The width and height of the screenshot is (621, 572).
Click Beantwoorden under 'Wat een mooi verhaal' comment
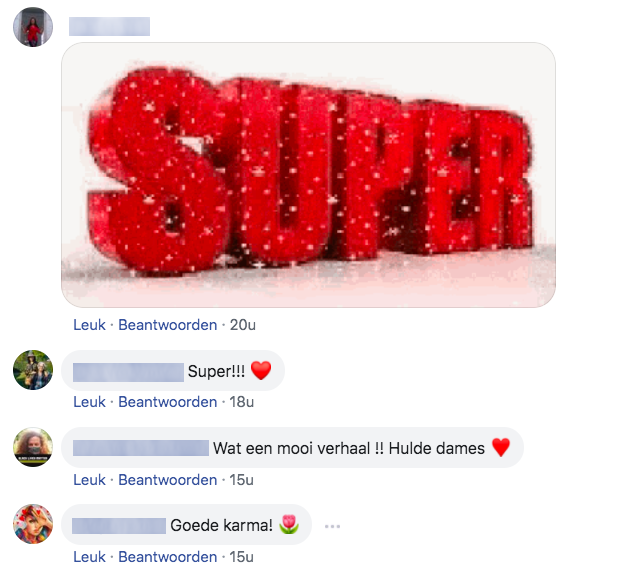[168, 480]
